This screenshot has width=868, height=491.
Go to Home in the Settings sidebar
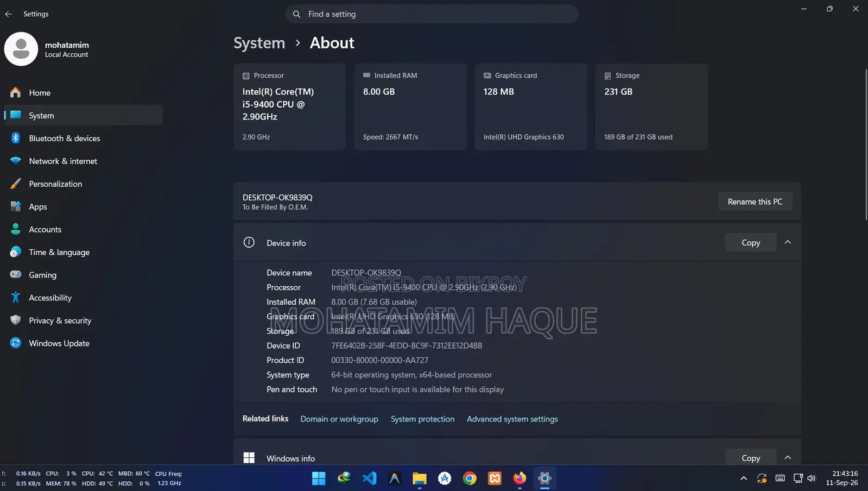click(x=84, y=93)
